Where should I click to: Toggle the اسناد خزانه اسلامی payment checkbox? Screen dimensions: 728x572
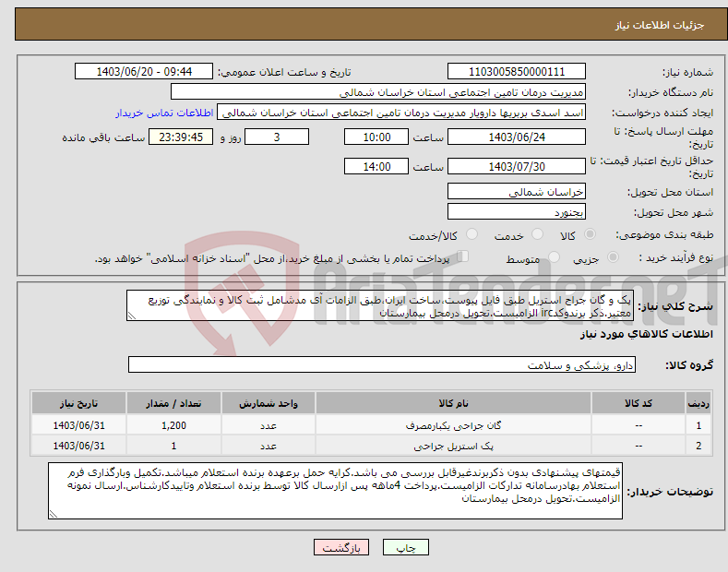pyautogui.click(x=463, y=256)
